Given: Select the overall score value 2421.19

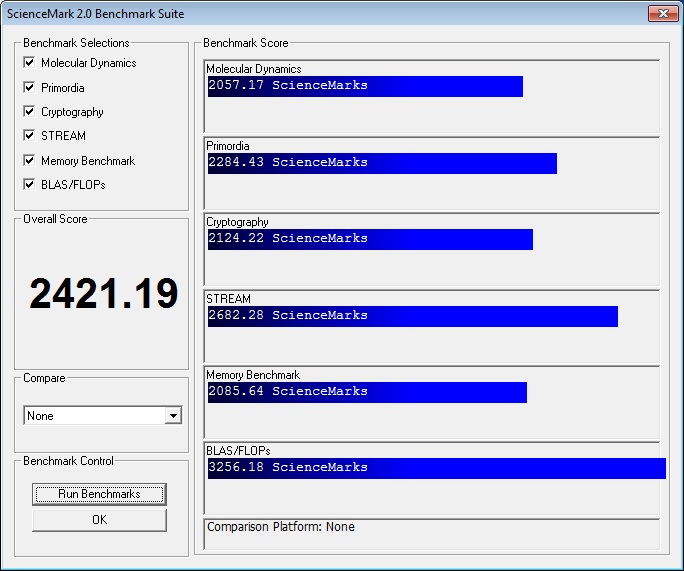Looking at the screenshot, I should (x=104, y=293).
